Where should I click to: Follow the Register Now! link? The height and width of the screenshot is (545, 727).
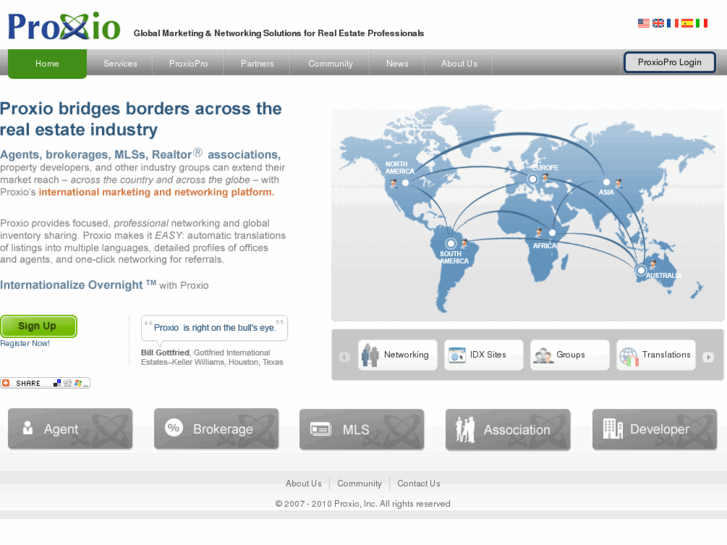[x=25, y=343]
